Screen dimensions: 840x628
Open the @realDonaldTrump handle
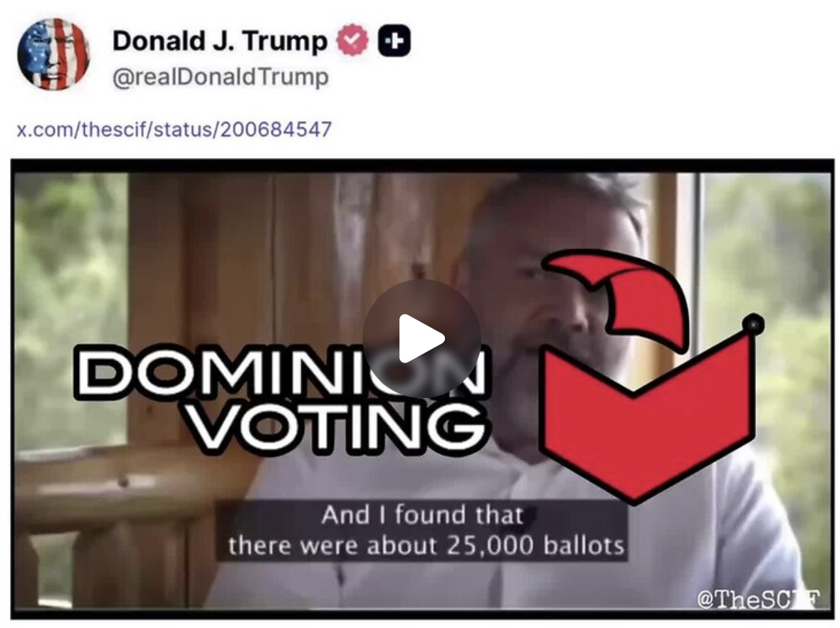tap(220, 77)
